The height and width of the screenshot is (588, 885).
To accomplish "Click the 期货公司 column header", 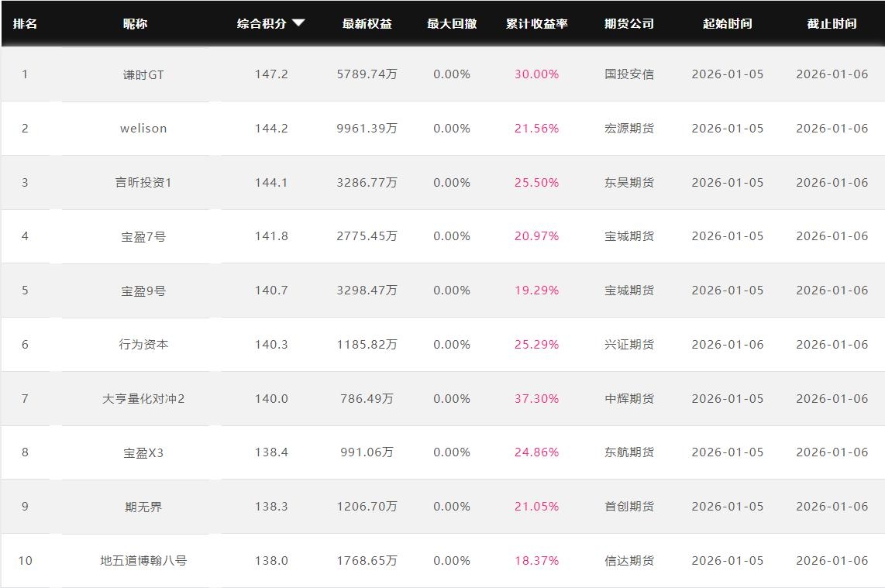I will [628, 23].
